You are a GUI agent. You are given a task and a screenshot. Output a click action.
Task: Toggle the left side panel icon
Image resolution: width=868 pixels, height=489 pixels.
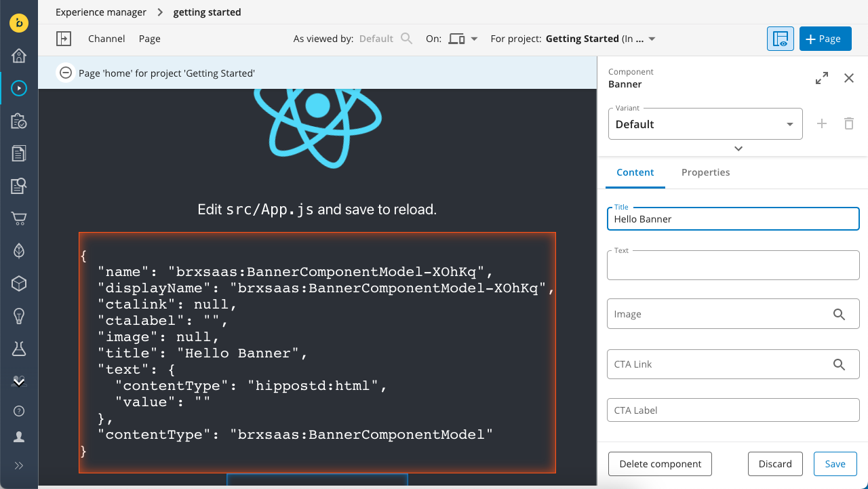[63, 39]
